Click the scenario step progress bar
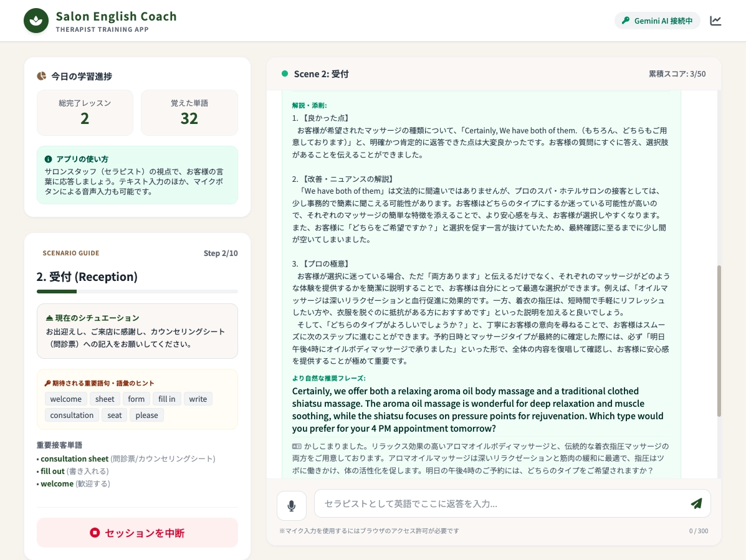746x560 pixels. tap(137, 292)
